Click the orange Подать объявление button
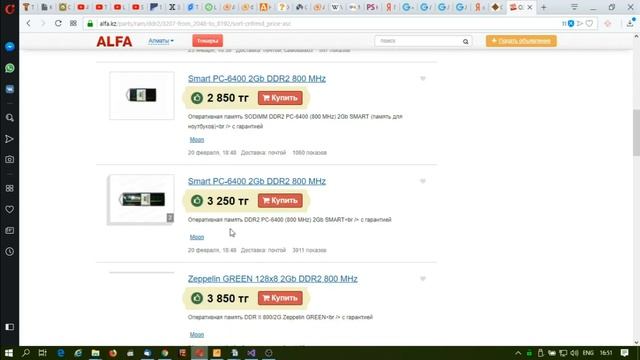The image size is (640, 360). tap(521, 41)
